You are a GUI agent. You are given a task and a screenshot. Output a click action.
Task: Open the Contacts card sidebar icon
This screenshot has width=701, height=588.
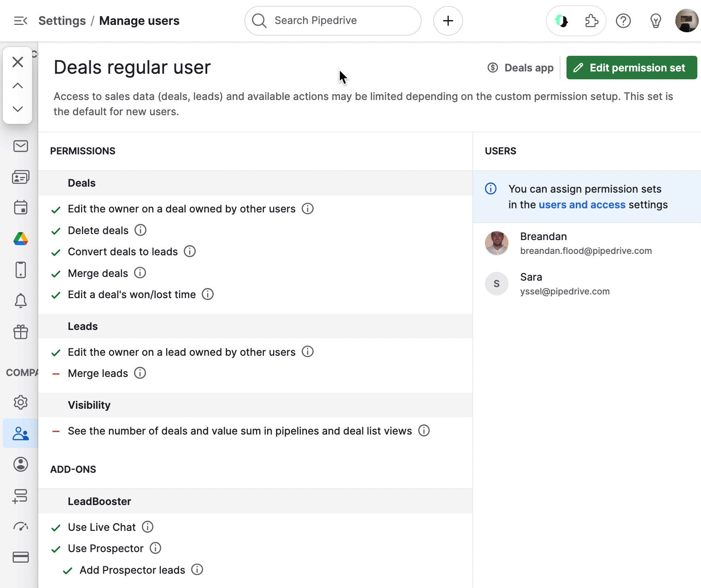click(21, 177)
